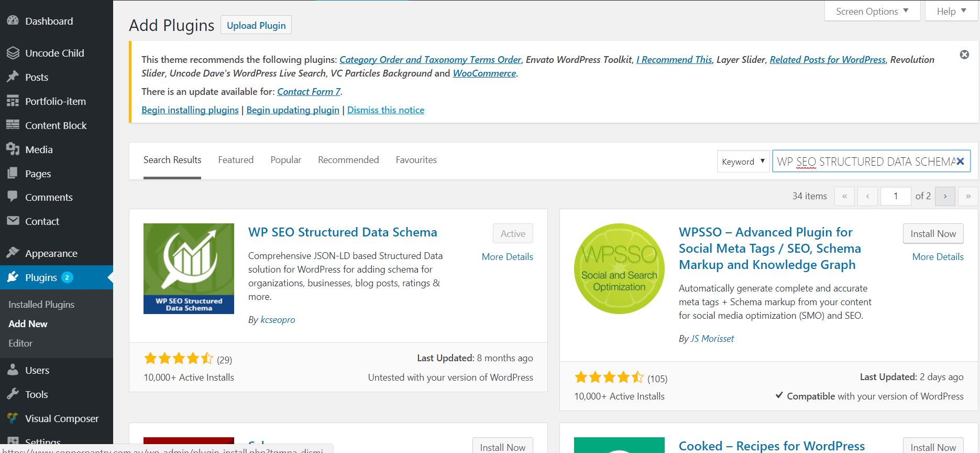View More Details for WP SEO Structured Data

pyautogui.click(x=507, y=257)
